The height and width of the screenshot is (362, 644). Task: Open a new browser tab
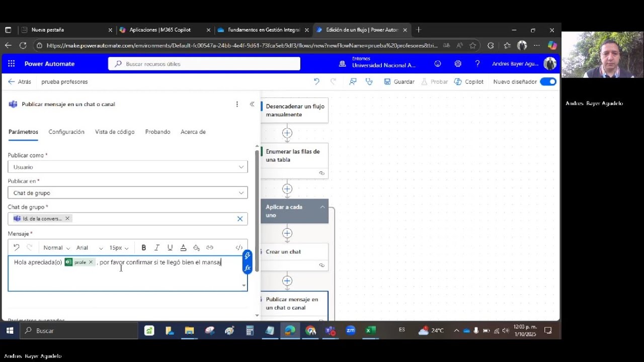tap(419, 30)
